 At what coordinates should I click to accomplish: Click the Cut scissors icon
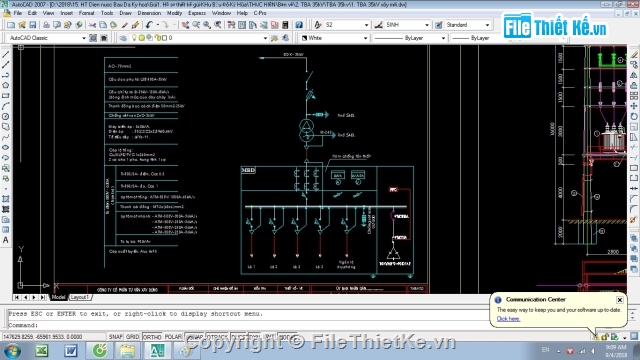[93, 25]
